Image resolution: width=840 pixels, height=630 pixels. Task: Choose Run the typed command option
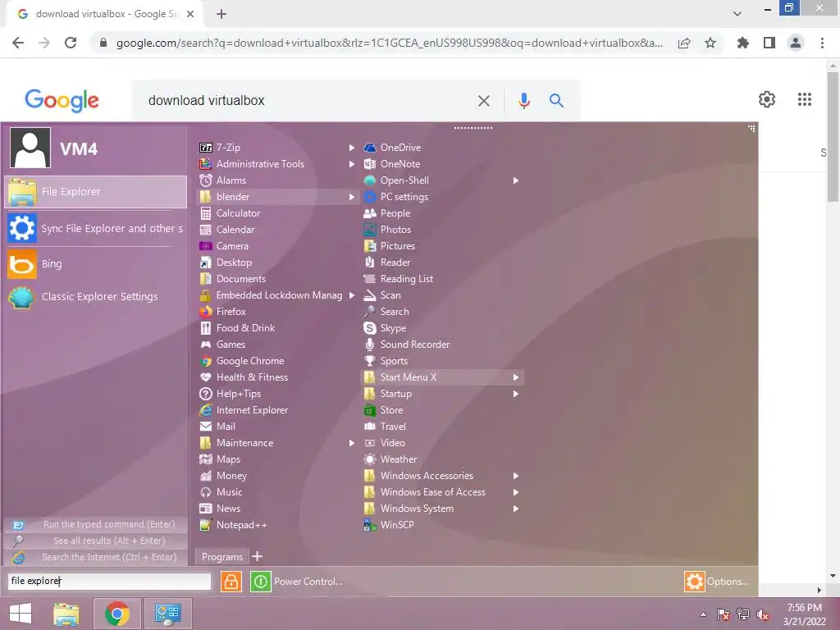pos(96,524)
